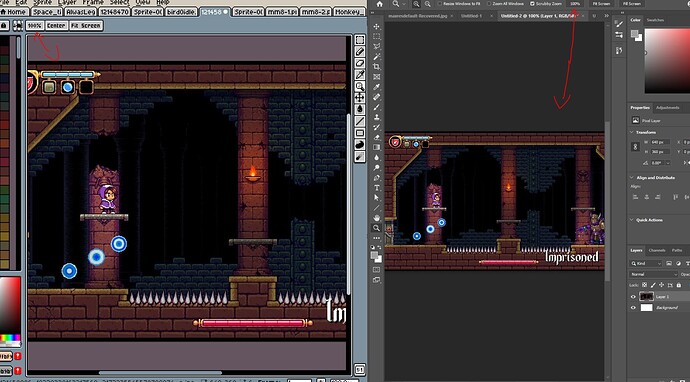Image resolution: width=690 pixels, height=382 pixels.
Task: Pick a shade in Photoshop Color panel field
Action: click(667, 61)
